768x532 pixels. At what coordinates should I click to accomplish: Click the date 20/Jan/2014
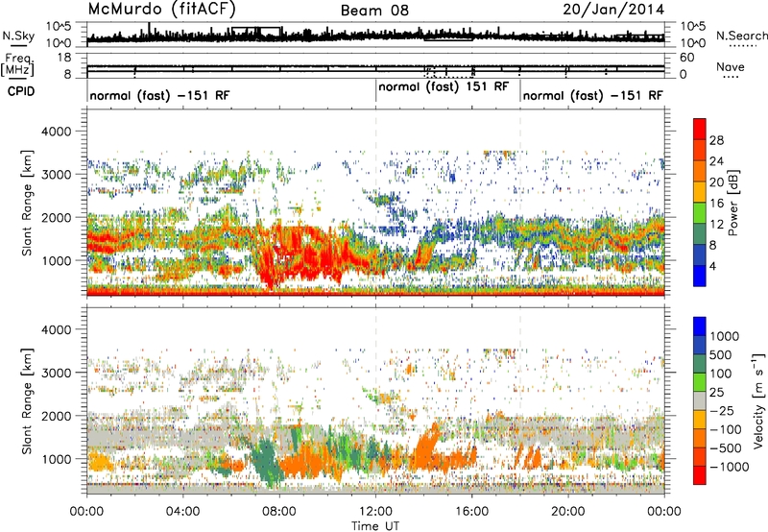point(613,9)
